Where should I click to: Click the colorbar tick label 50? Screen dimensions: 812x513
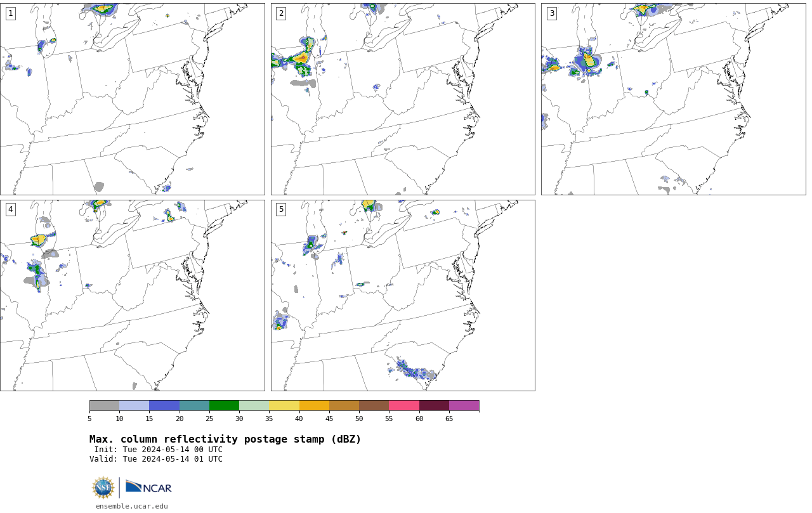(x=359, y=419)
